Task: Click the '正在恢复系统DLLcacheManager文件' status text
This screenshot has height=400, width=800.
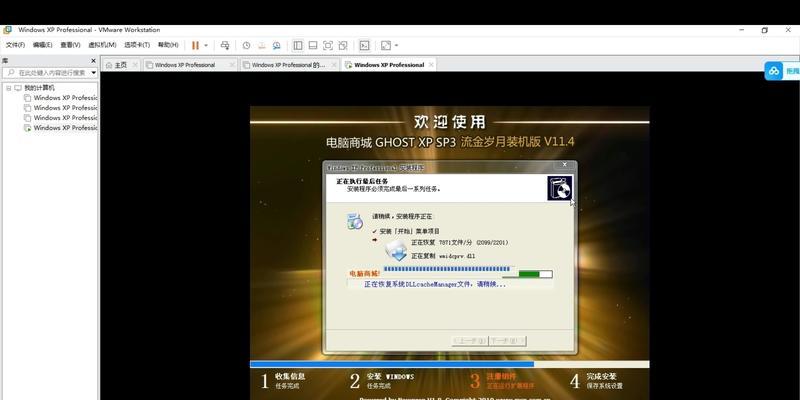Action: (435, 284)
